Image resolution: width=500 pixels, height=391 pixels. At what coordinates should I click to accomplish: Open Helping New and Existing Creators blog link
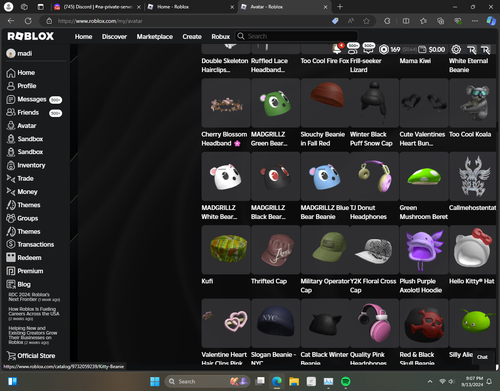(33, 335)
